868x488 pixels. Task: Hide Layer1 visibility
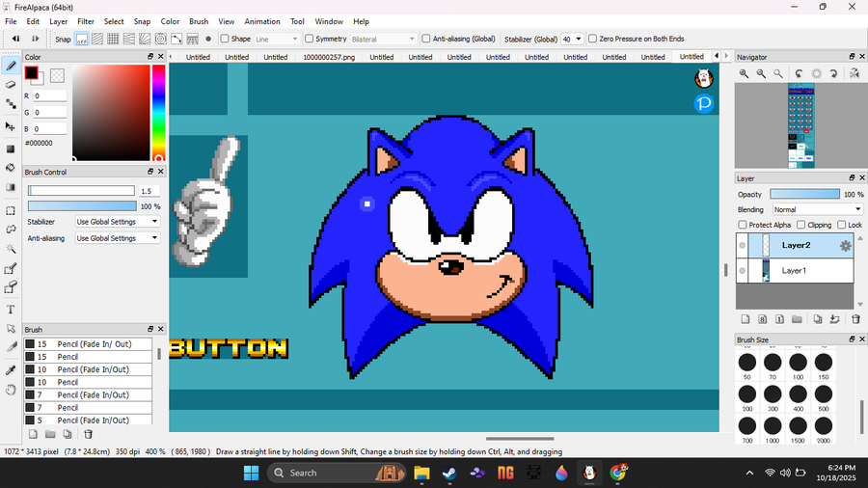point(742,271)
